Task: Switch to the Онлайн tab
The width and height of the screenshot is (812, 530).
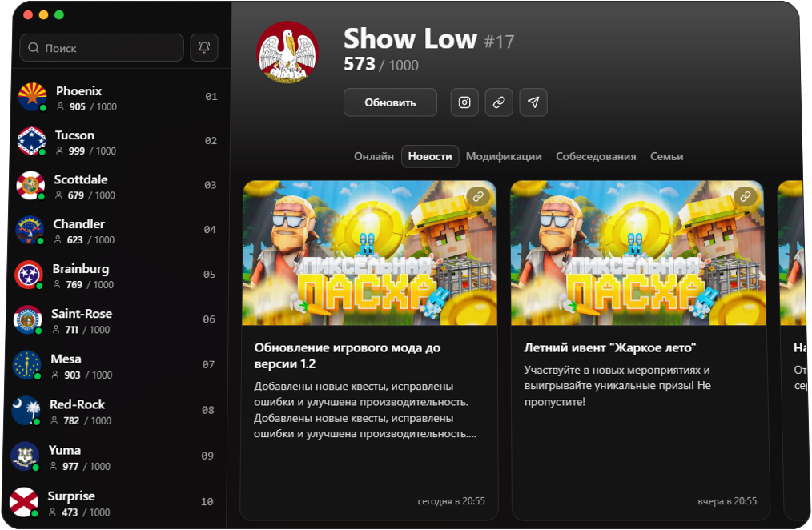Action: 374,157
